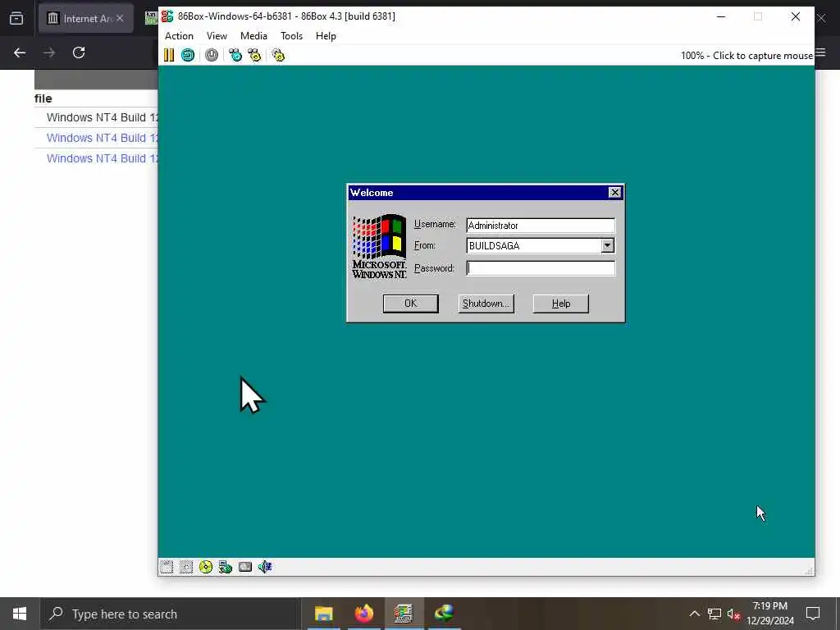This screenshot has height=630, width=840.
Task: Close the Internet Archive browser tab
Action: pos(120,18)
